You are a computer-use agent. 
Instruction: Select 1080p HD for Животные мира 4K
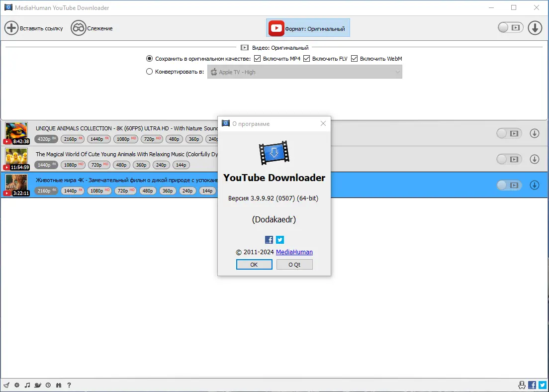(x=99, y=191)
